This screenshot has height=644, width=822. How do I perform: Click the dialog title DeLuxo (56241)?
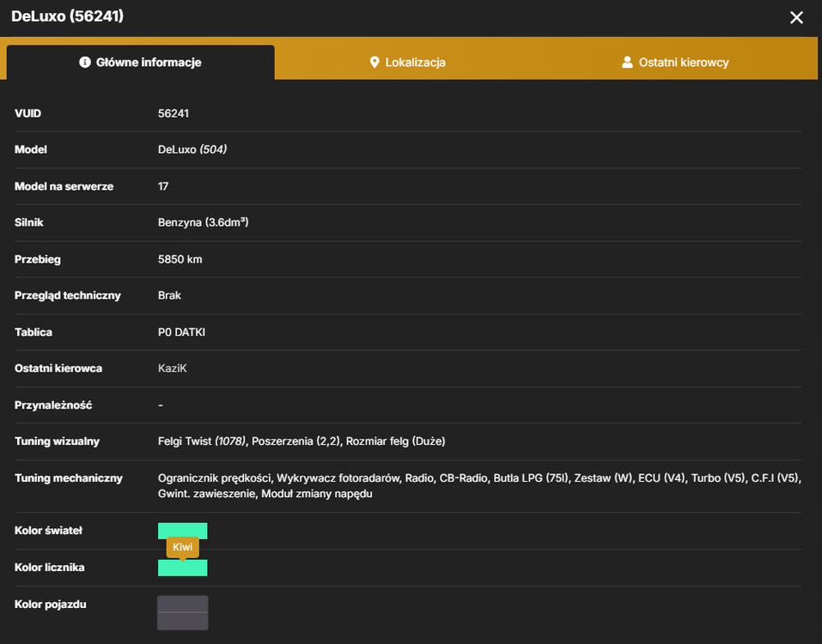click(x=67, y=16)
